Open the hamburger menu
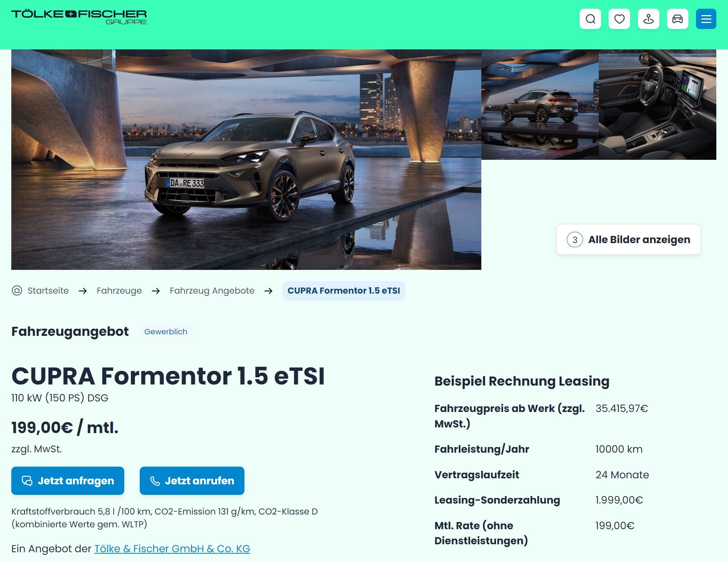 706,19
